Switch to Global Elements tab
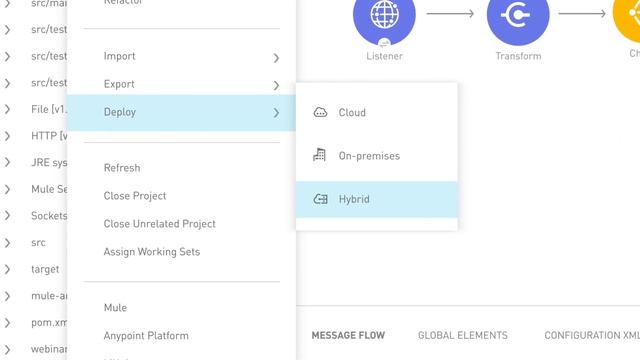The image size is (640, 360). click(x=462, y=335)
